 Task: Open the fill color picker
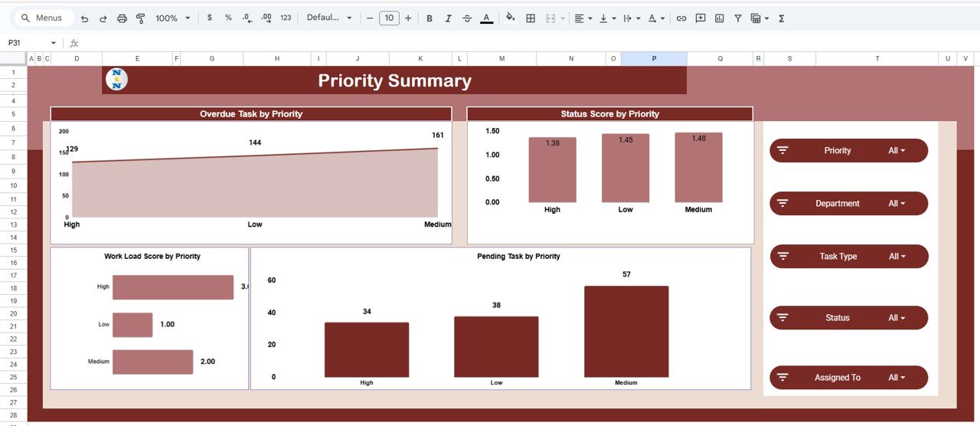(511, 18)
